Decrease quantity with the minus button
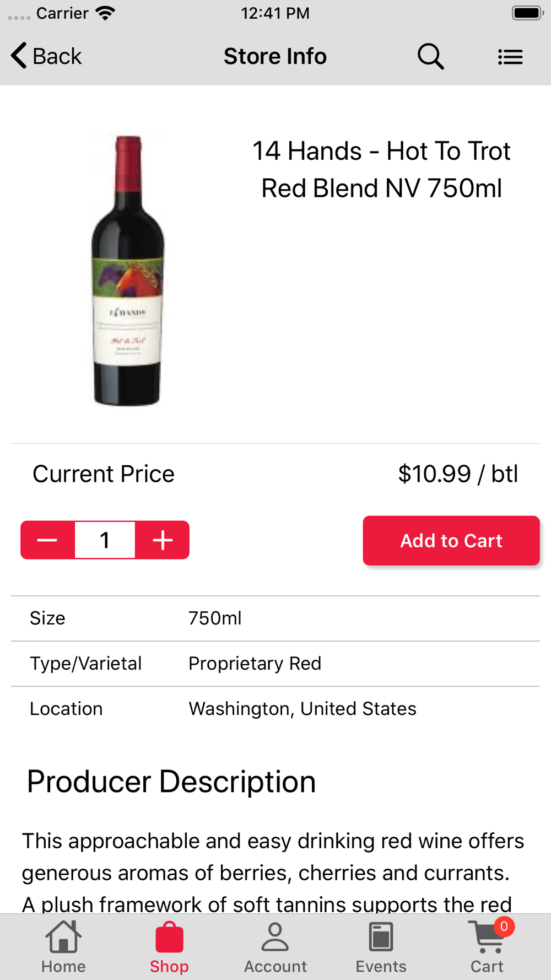 click(47, 540)
